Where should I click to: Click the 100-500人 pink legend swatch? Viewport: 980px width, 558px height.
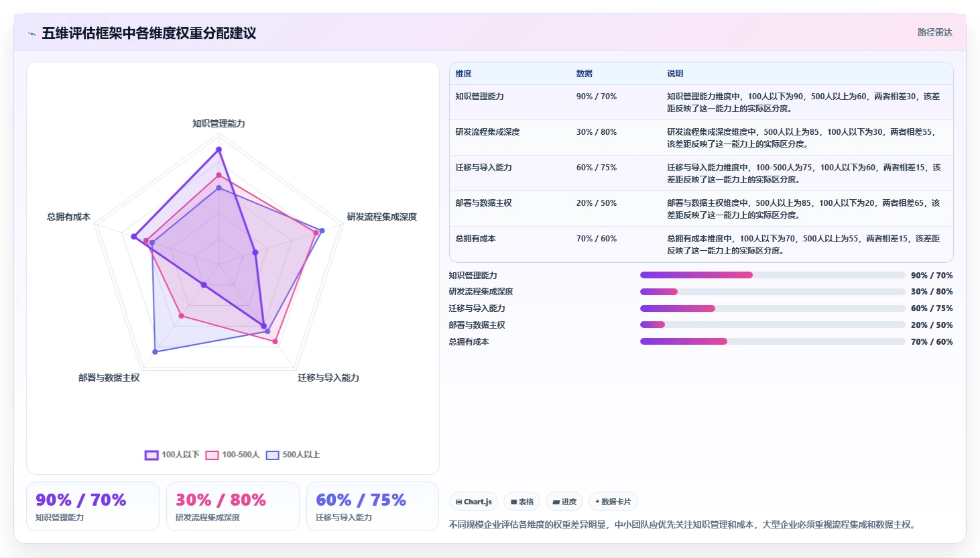pos(212,455)
